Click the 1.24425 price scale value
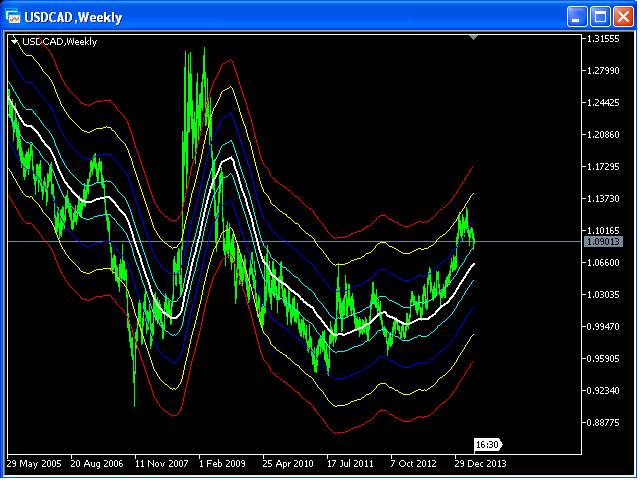Image resolution: width=640 pixels, height=480 pixels. click(x=603, y=102)
